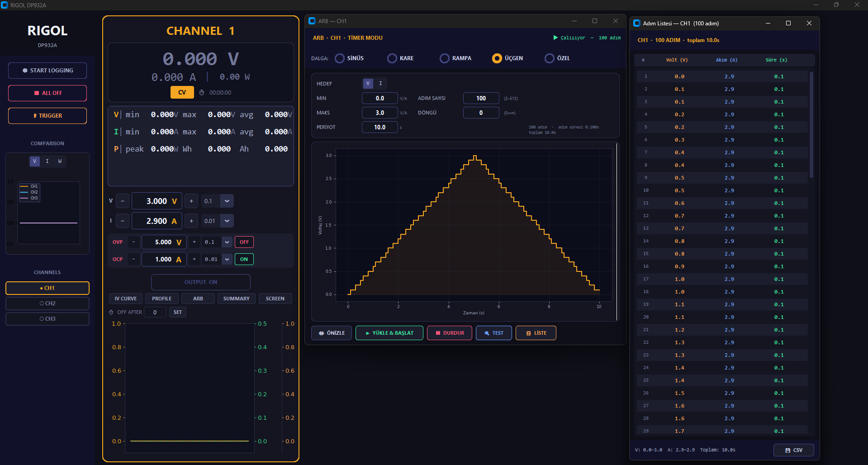The image size is (868, 465).
Task: Click the TEST magnifier button
Action: pyautogui.click(x=494, y=333)
